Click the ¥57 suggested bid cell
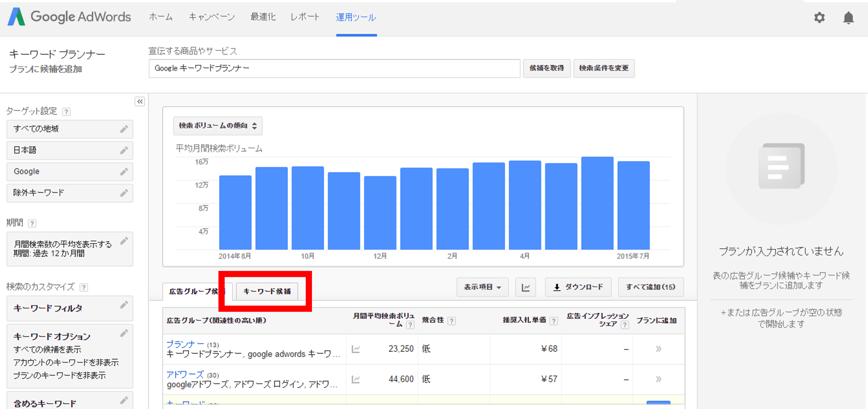The image size is (868, 409). coord(549,379)
